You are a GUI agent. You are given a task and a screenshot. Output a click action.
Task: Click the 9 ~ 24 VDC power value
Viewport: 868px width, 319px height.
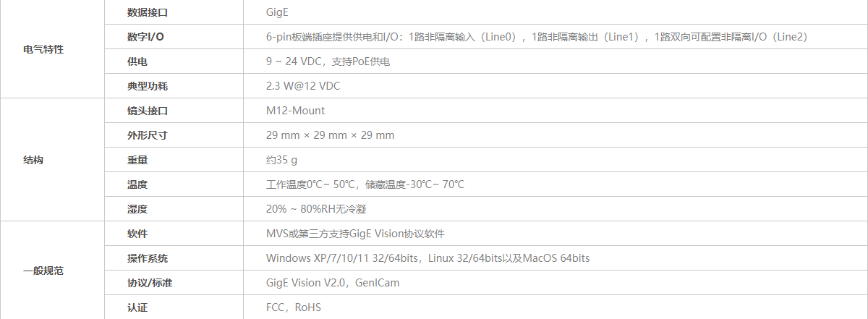click(x=328, y=61)
